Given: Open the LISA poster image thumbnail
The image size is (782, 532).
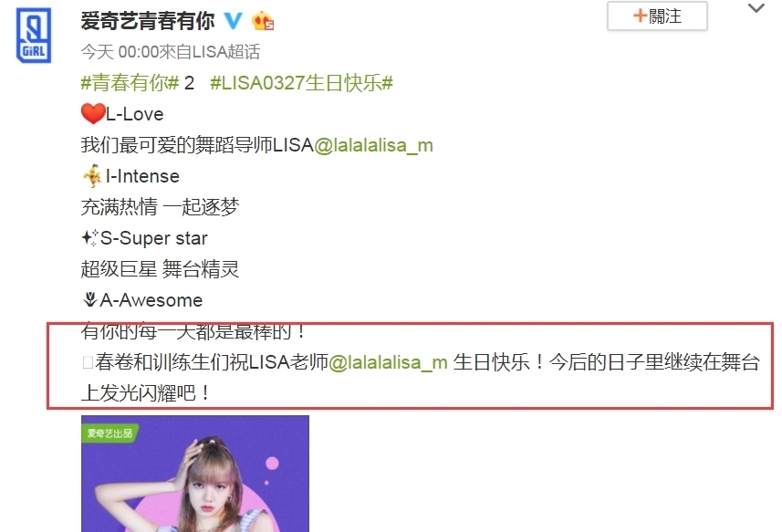Looking at the screenshot, I should pyautogui.click(x=195, y=474).
